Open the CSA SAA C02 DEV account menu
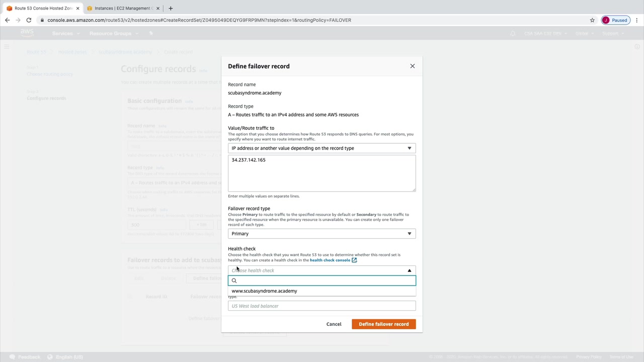644x362 pixels. [x=545, y=34]
